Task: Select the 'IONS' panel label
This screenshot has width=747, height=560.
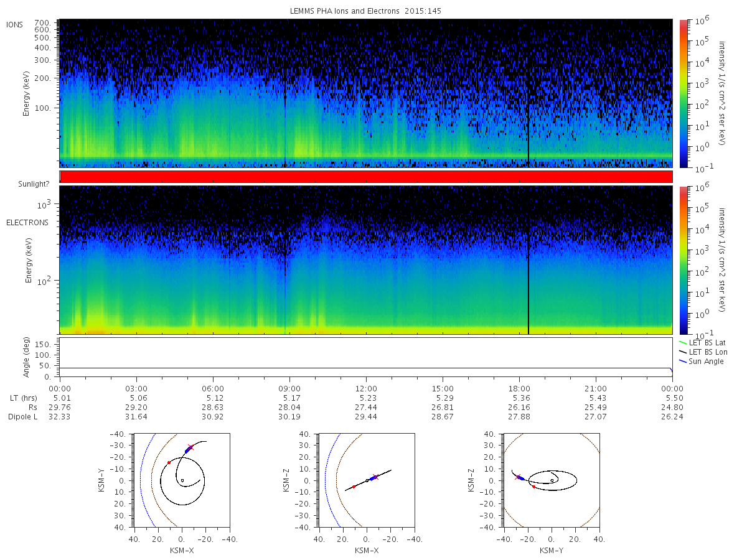Action: pos(15,25)
